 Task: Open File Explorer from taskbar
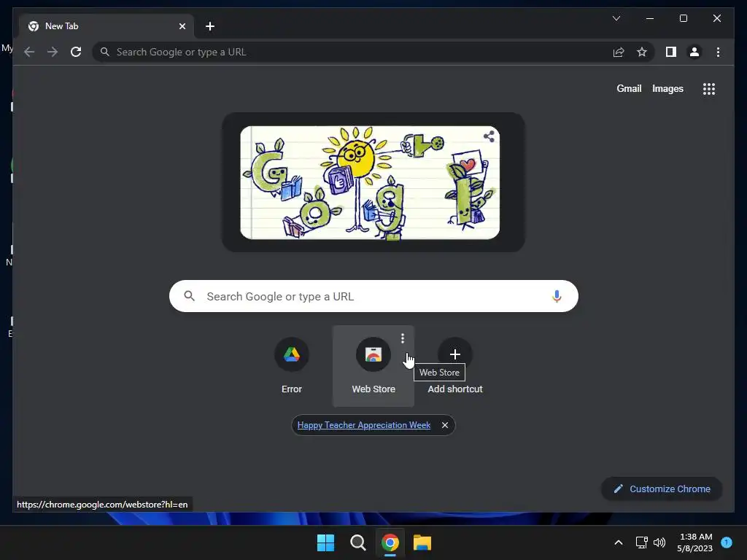[422, 542]
